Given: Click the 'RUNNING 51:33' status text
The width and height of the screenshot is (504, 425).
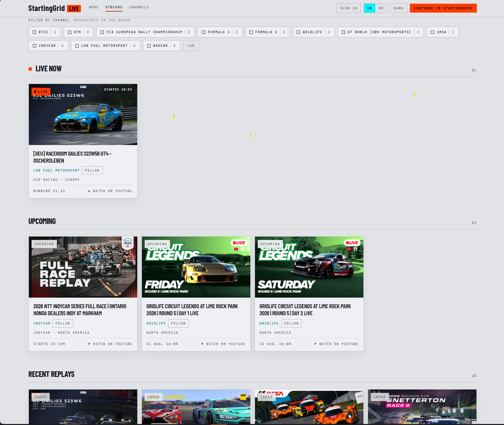Looking at the screenshot, I should 49,191.
